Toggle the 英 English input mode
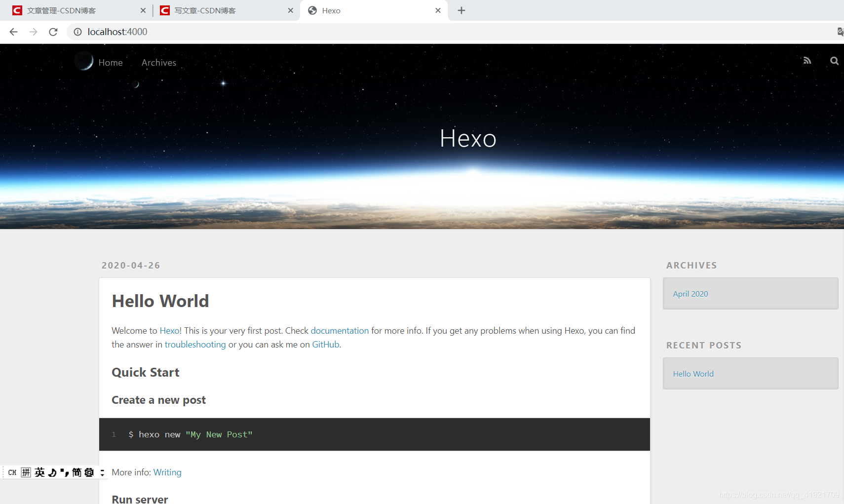The height and width of the screenshot is (504, 844). pyautogui.click(x=39, y=472)
